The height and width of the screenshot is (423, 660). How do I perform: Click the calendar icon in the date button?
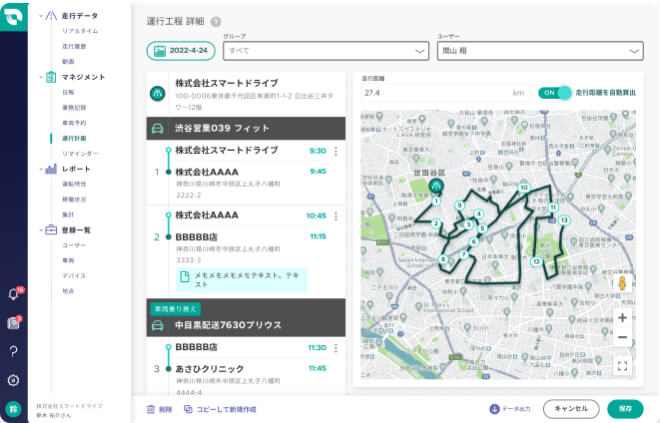pyautogui.click(x=160, y=51)
